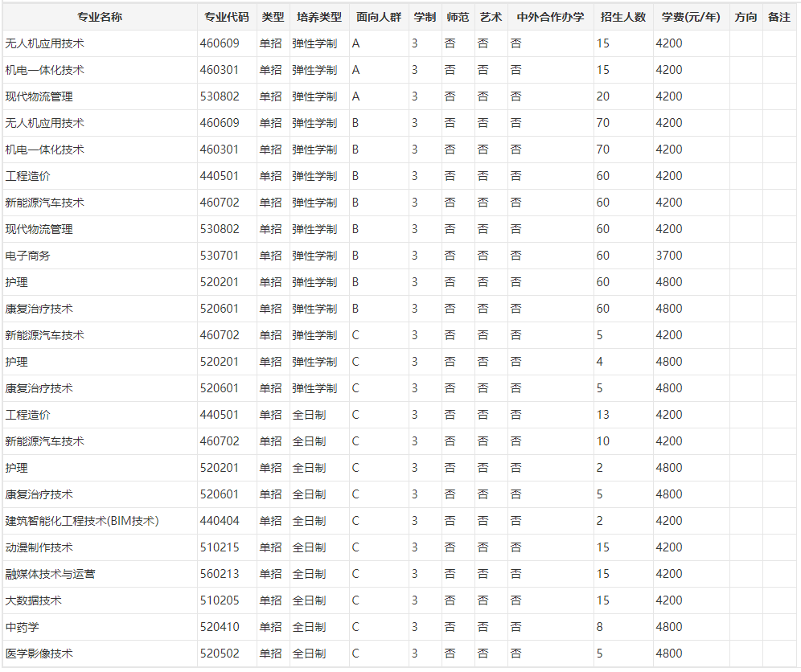Click 中外合作办学 否 in 融媒体技术与运营 row
Screen dimensions: 801x672
pyautogui.click(x=516, y=574)
